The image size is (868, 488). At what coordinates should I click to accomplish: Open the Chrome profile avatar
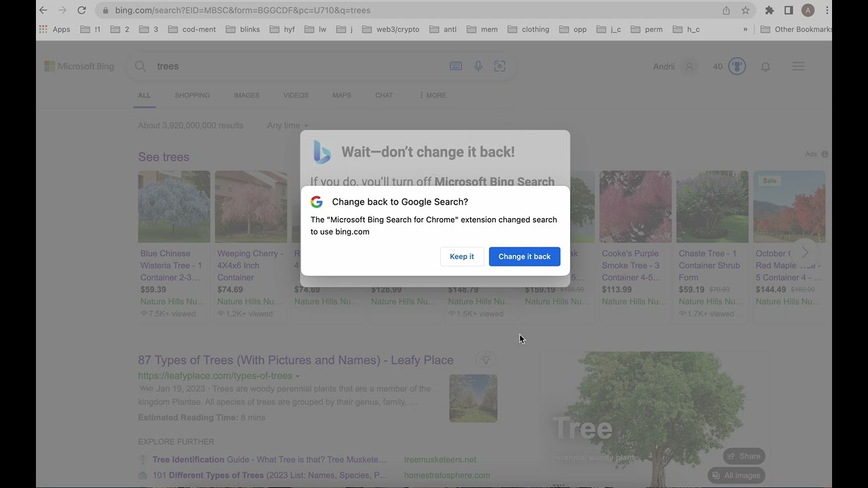808,10
